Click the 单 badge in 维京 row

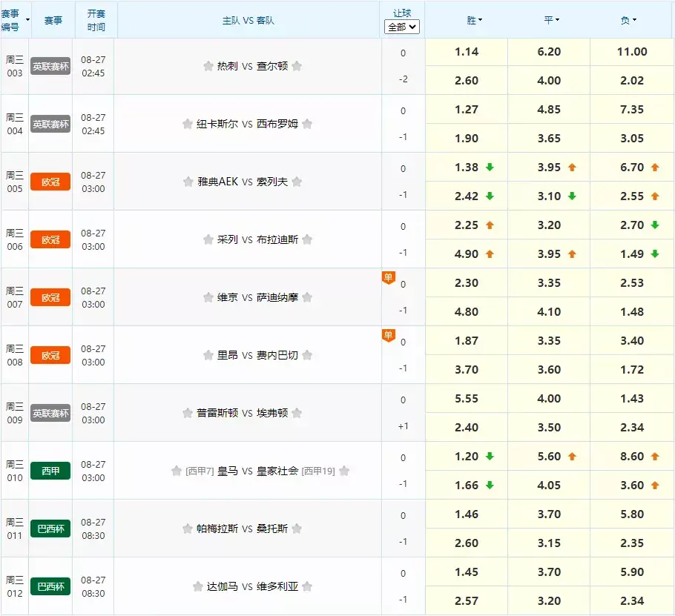click(388, 277)
